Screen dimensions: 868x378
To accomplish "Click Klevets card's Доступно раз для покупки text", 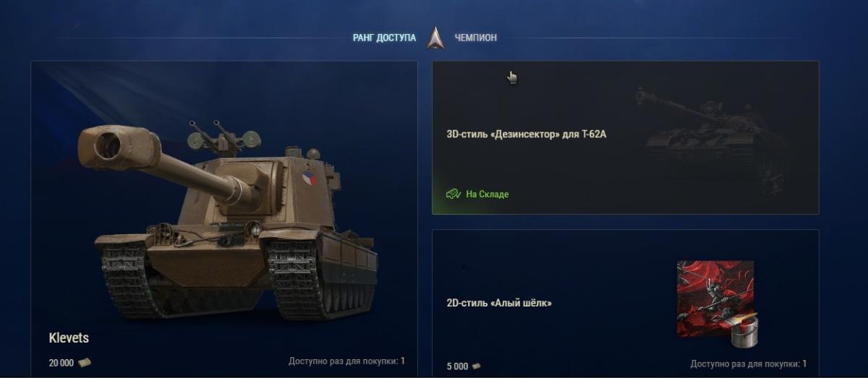I will click(x=346, y=361).
